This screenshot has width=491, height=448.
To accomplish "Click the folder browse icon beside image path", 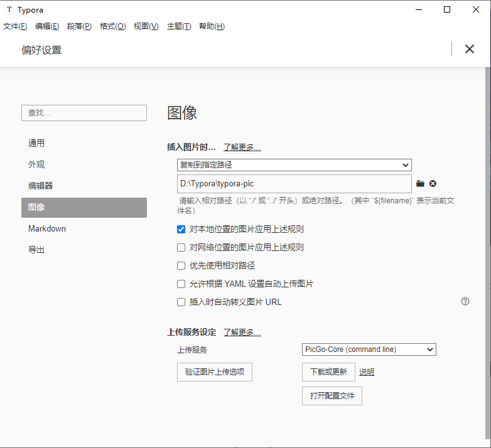I will [x=420, y=184].
